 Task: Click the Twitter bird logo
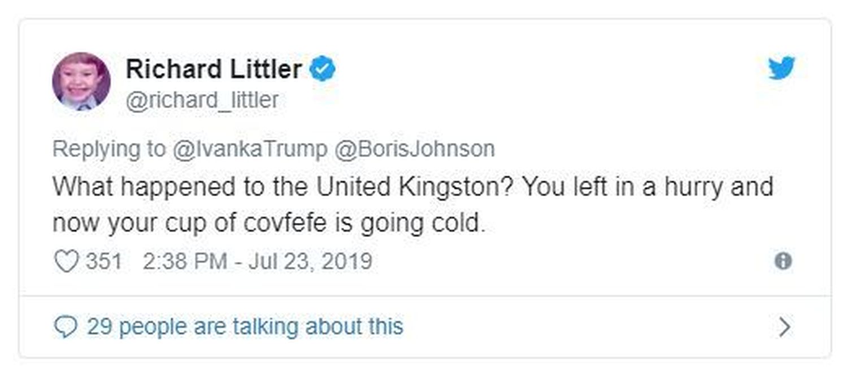781,68
